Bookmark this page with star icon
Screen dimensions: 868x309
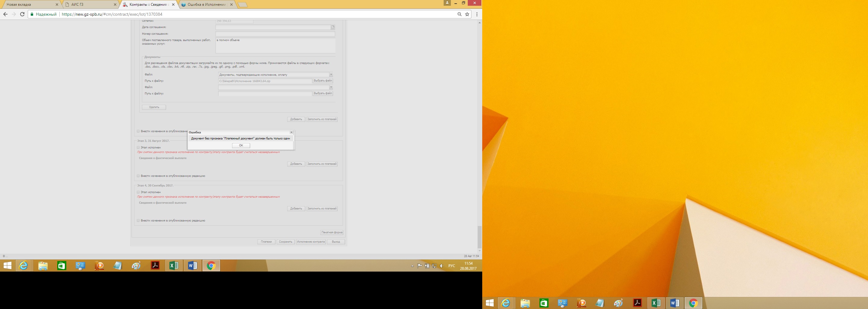coord(467,14)
